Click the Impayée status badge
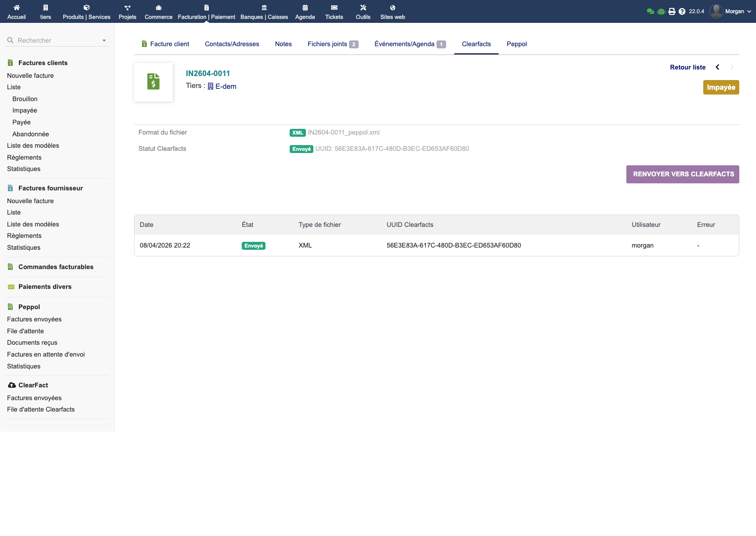The image size is (756, 536). tap(721, 87)
